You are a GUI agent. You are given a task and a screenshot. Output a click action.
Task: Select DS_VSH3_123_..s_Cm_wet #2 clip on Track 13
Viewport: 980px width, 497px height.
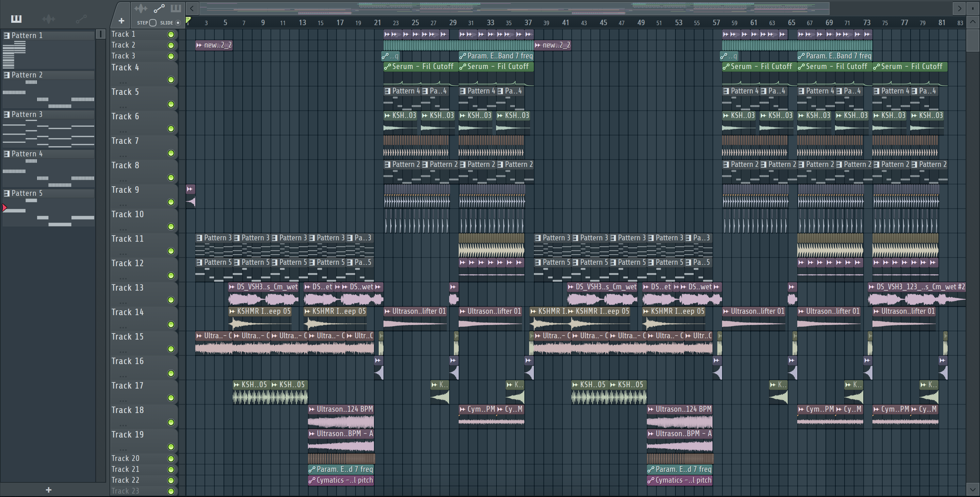point(917,294)
